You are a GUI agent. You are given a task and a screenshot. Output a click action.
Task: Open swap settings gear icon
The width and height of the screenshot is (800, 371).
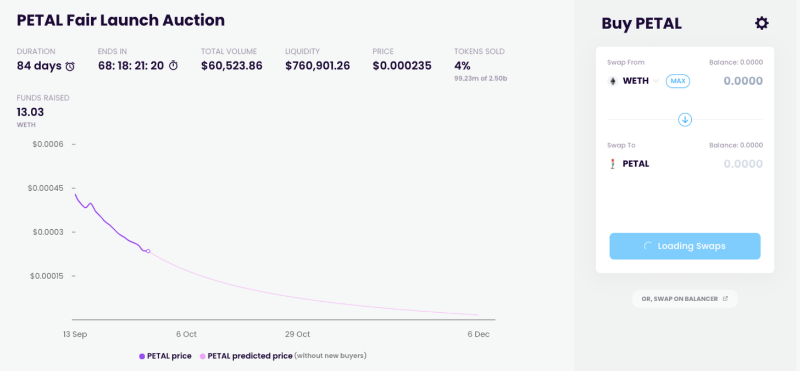pos(761,23)
